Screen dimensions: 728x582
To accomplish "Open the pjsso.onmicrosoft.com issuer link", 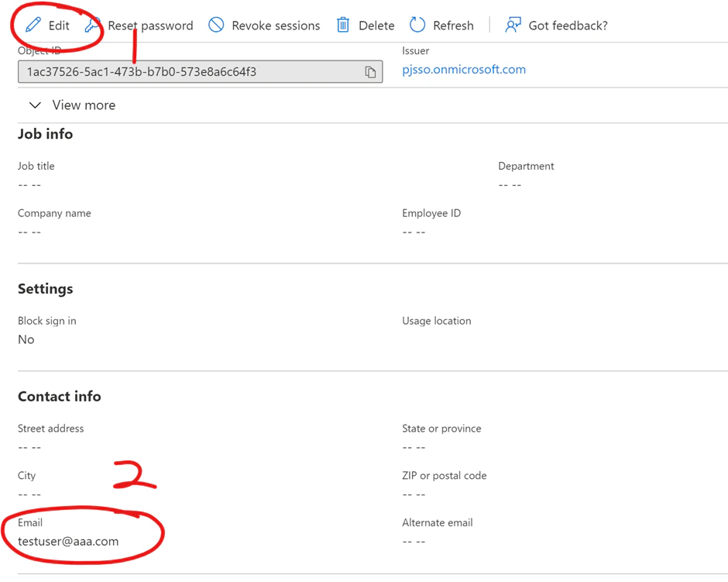I will [x=463, y=69].
